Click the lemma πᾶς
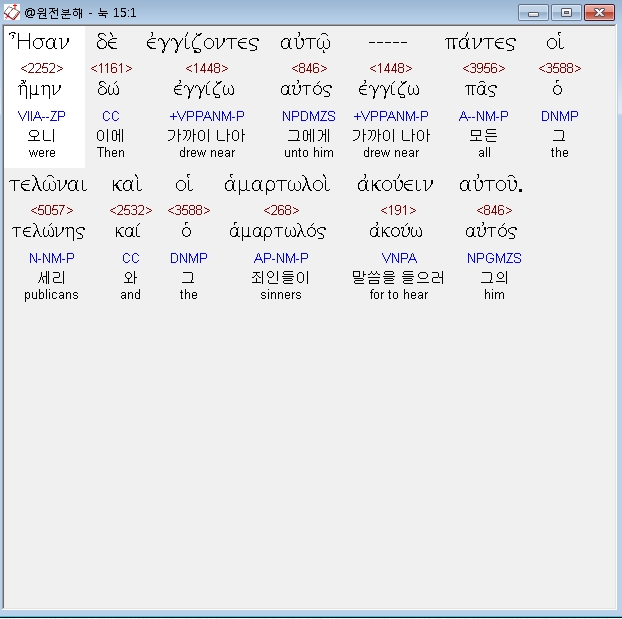This screenshot has width=622, height=619. click(481, 89)
